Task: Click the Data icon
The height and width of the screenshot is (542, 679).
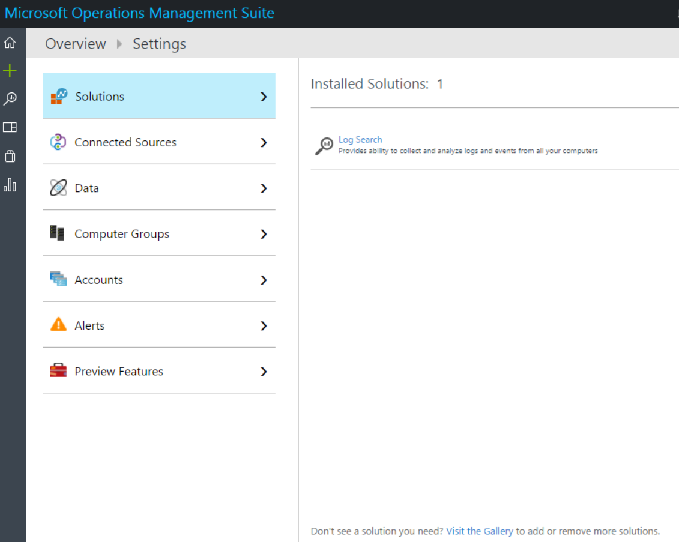Action: [x=58, y=188]
